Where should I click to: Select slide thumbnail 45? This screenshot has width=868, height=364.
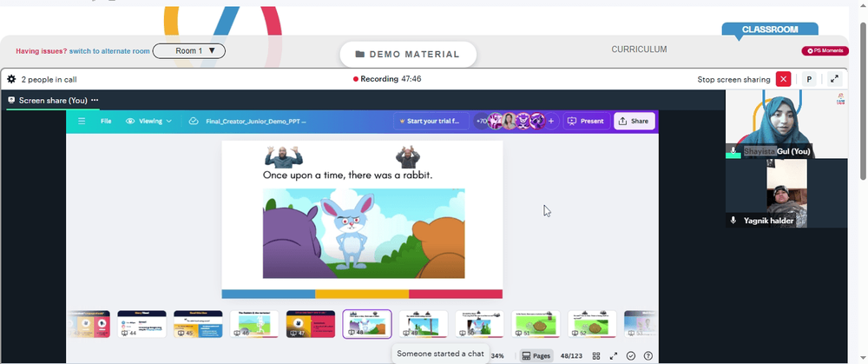(x=198, y=324)
